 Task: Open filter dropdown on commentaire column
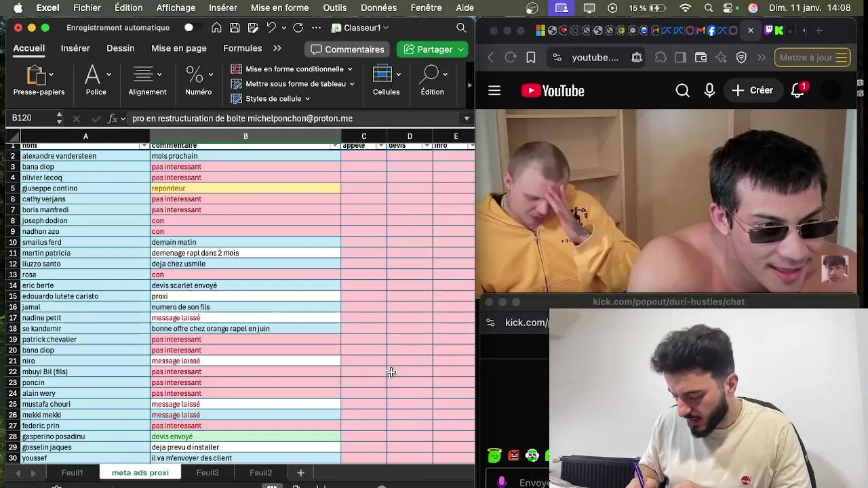tap(335, 146)
